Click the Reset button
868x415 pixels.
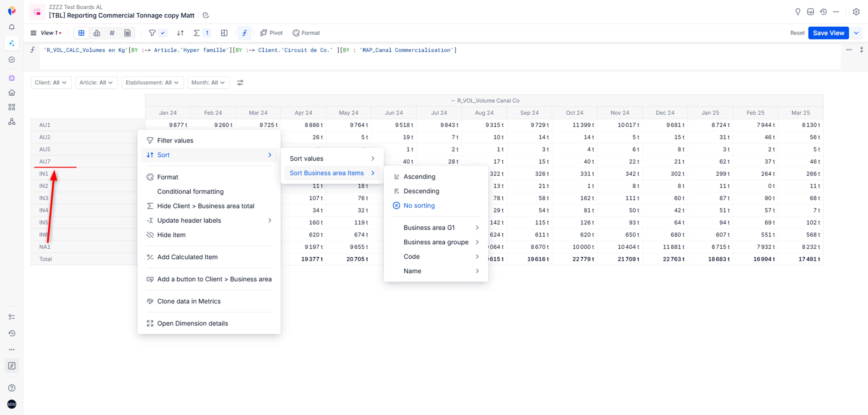797,33
